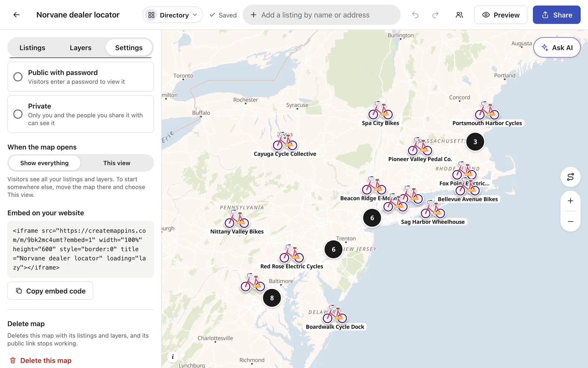Switch to the Listings tab
The image size is (588, 368).
[x=32, y=48]
